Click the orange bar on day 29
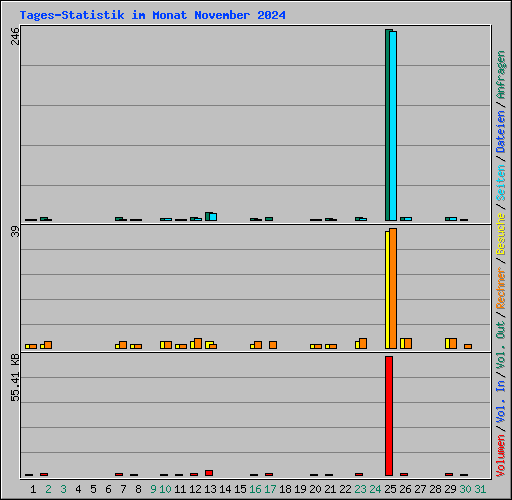The width and height of the screenshot is (512, 500). coord(453,343)
